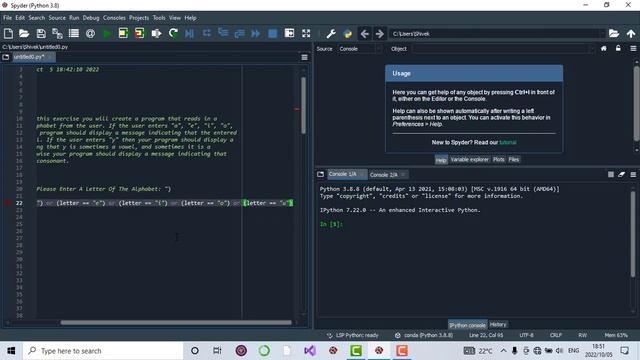Go to Help pane home icon

604,49
